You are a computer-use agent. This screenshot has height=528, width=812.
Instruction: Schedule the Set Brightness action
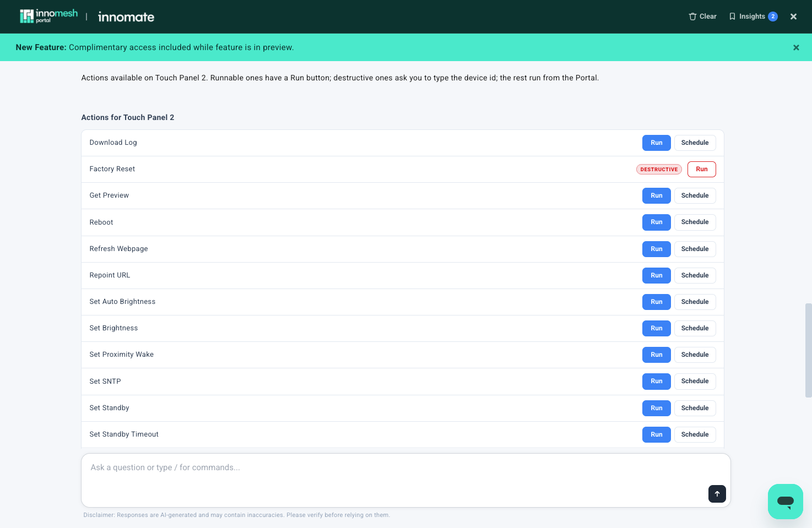pyautogui.click(x=695, y=328)
